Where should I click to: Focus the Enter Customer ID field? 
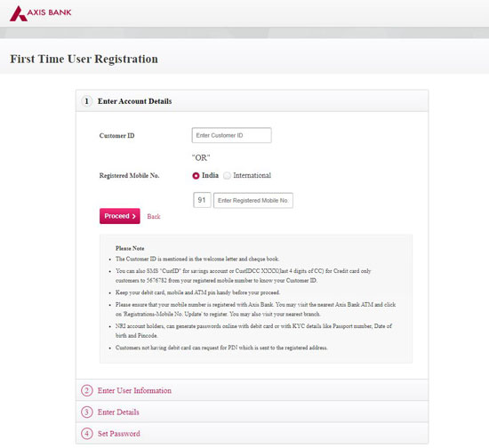(x=232, y=135)
